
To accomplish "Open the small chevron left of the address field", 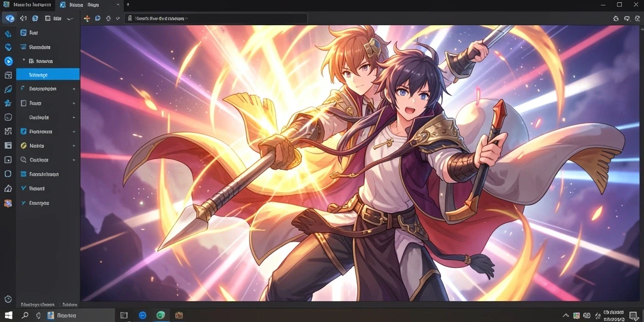I will [118, 18].
